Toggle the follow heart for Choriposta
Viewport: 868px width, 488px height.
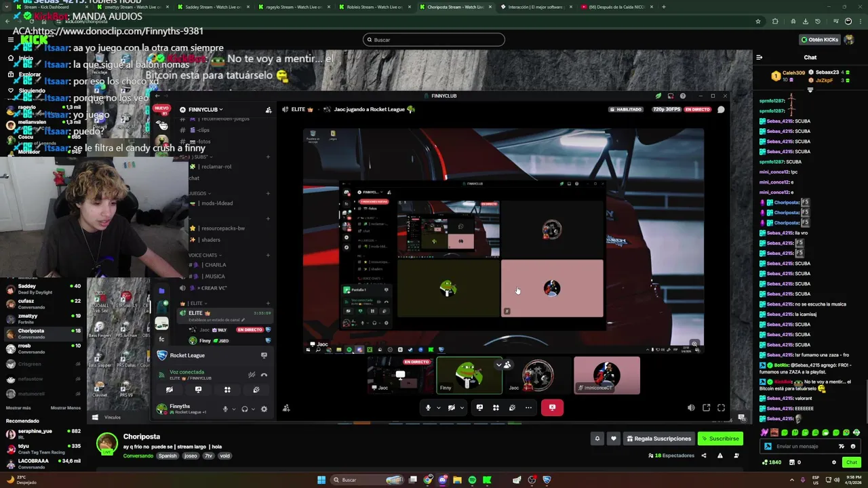point(614,439)
